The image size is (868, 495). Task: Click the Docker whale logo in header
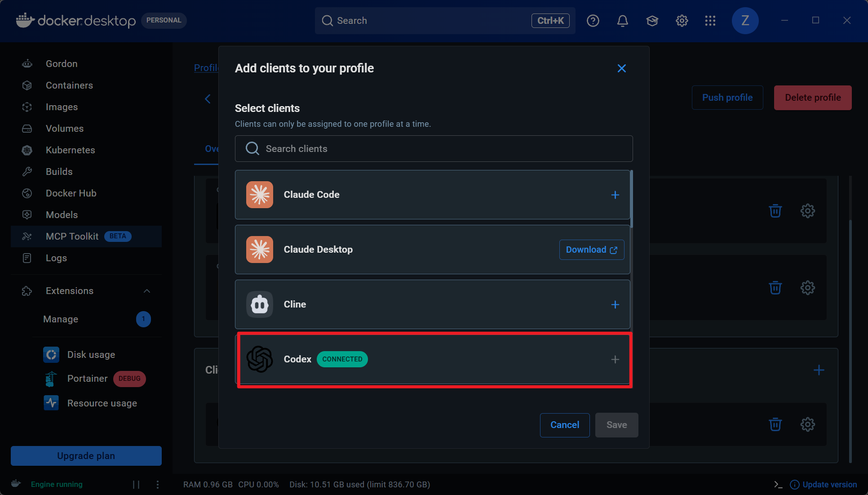(25, 20)
